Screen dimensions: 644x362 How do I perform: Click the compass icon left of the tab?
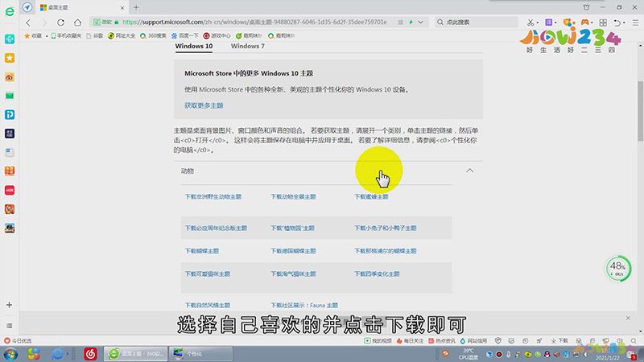[x=27, y=7]
